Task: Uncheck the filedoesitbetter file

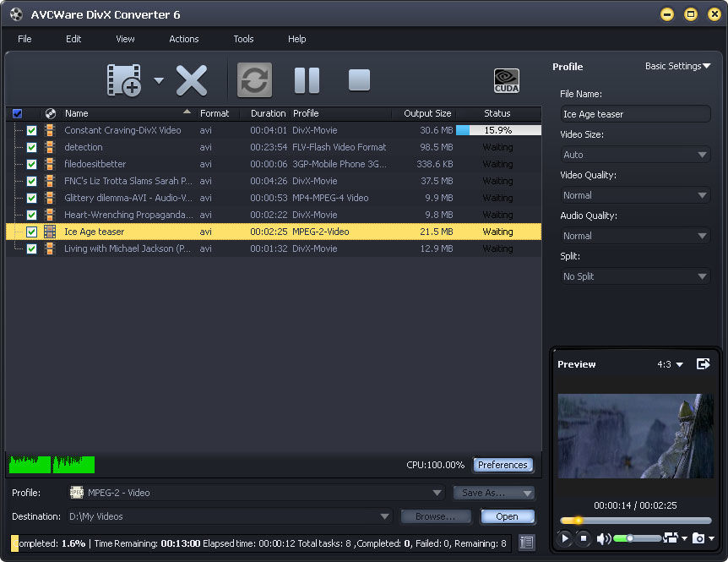Action: pyautogui.click(x=31, y=165)
